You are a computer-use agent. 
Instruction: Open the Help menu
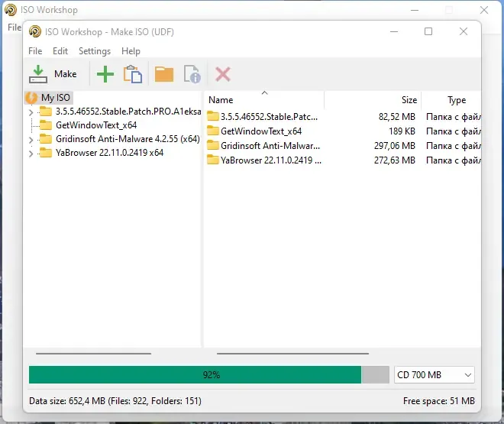[131, 51]
